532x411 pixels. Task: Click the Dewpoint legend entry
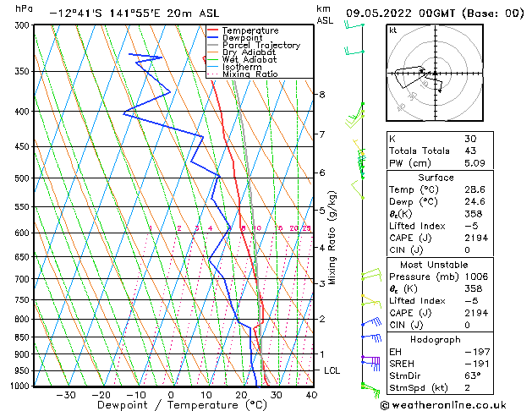(x=242, y=38)
